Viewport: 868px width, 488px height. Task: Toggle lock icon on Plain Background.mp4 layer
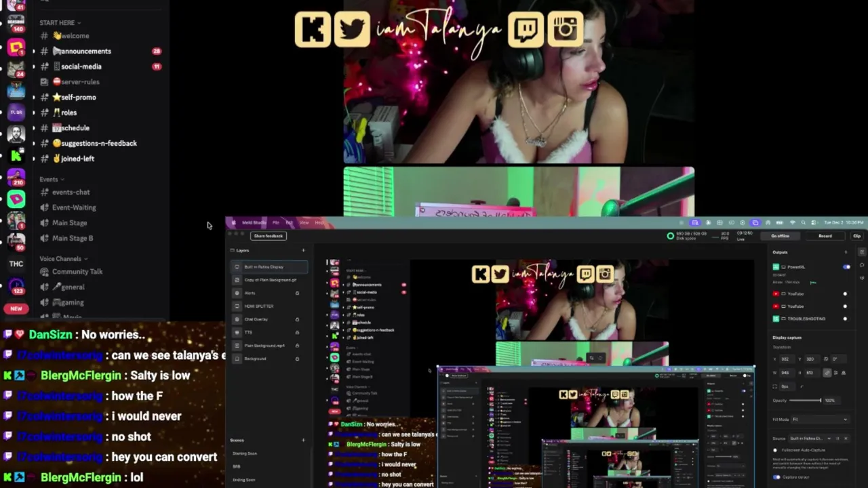[x=297, y=346]
